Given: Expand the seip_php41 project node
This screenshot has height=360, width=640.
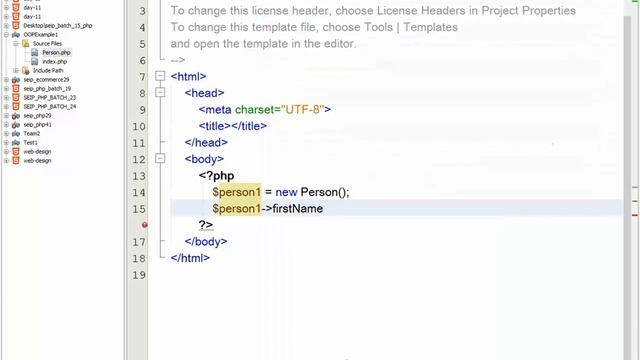Looking at the screenshot, I should pyautogui.click(x=7, y=124).
